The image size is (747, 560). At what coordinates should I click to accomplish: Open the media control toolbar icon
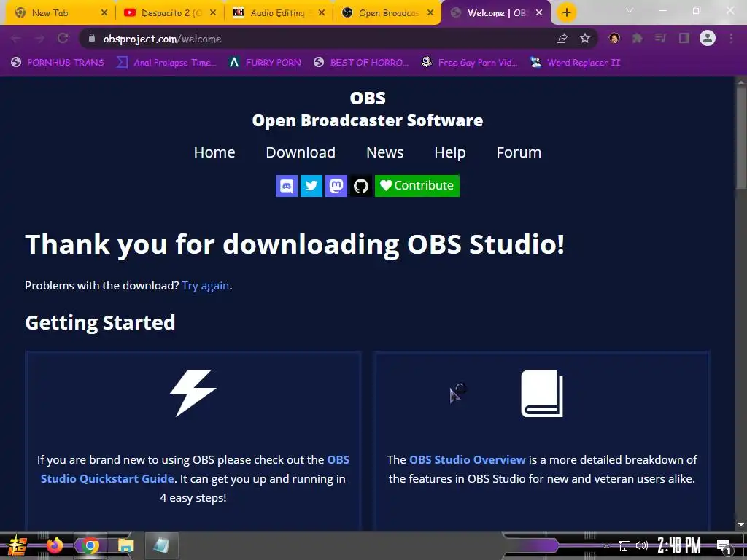tap(660, 38)
